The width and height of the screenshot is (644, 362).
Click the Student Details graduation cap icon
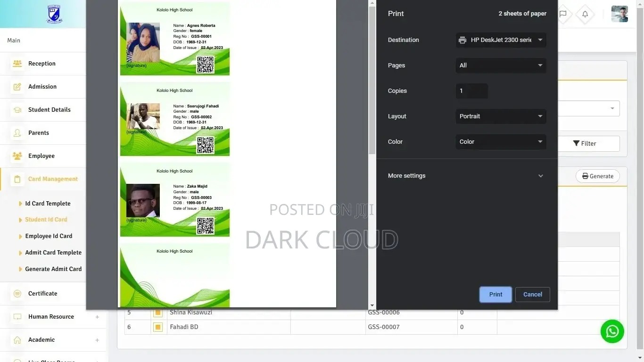pyautogui.click(x=17, y=110)
